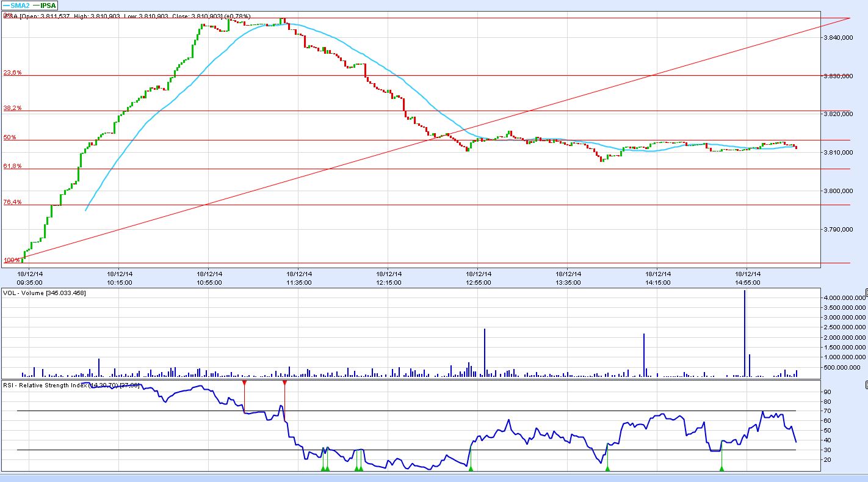This screenshot has height=482, width=868.
Task: Click the 30 level on RSI axis
Action: pos(828,450)
